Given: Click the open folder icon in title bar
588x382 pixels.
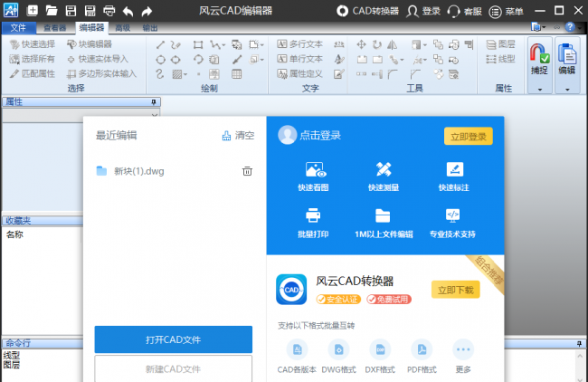Looking at the screenshot, I should [52, 11].
